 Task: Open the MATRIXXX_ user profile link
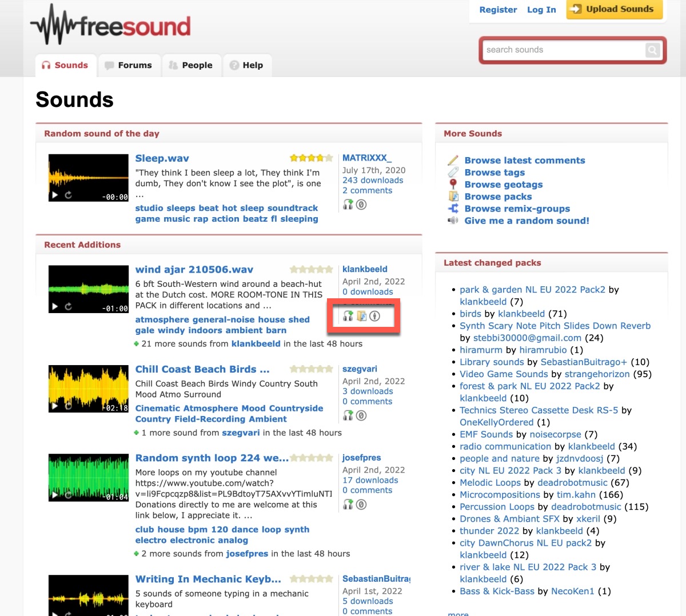[x=367, y=158]
